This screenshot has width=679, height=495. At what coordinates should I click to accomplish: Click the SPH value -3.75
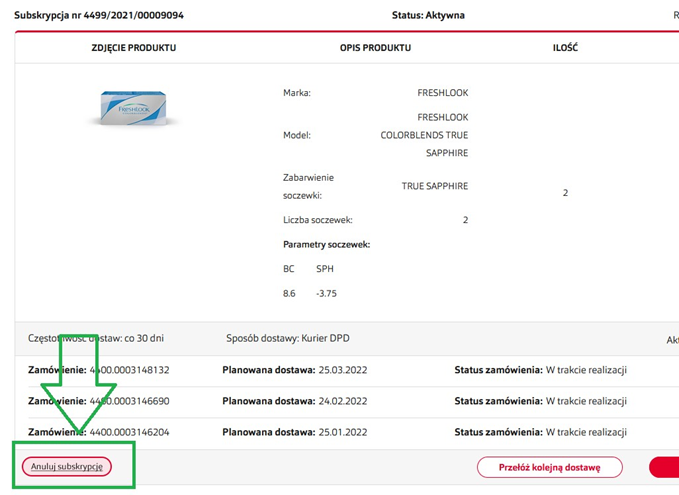click(x=326, y=294)
